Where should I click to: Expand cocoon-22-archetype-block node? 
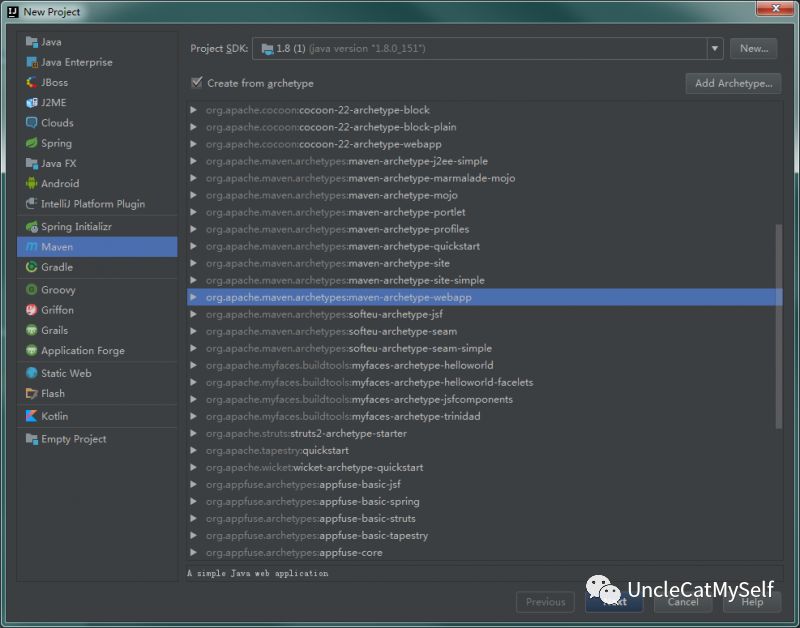[193, 110]
